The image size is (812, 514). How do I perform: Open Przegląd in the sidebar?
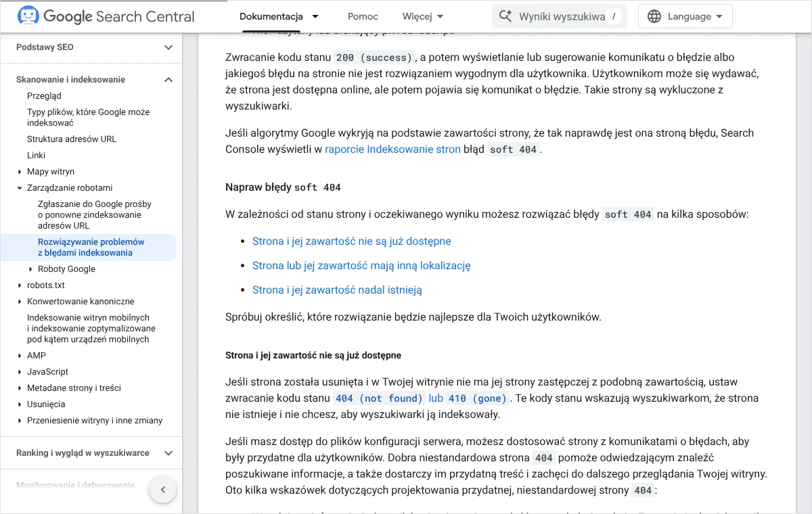[44, 96]
